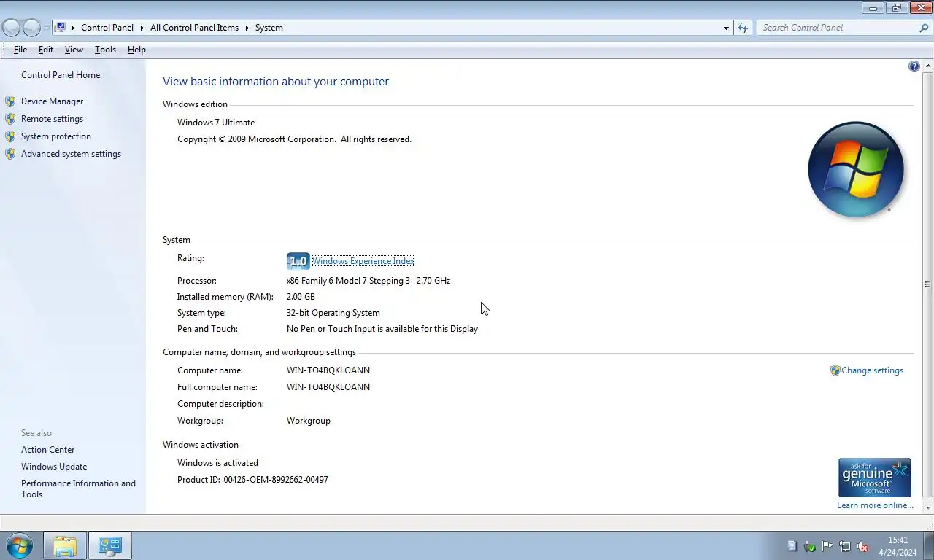Click the vertical scrollbar down arrow

(928, 507)
